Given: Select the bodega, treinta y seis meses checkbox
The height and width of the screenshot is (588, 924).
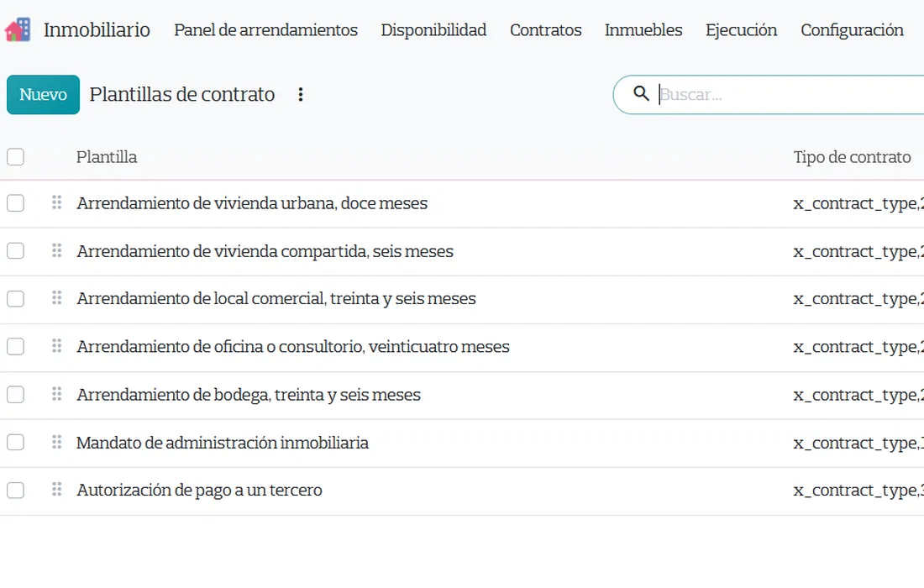Looking at the screenshot, I should point(15,395).
